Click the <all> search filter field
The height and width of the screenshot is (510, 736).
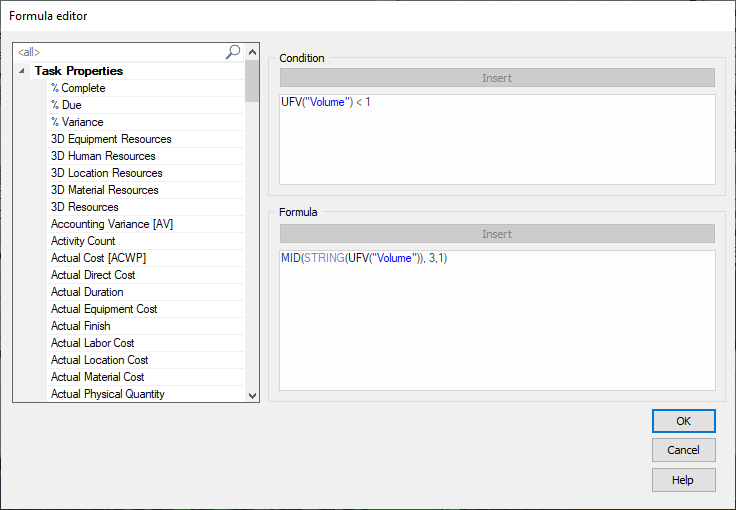120,52
